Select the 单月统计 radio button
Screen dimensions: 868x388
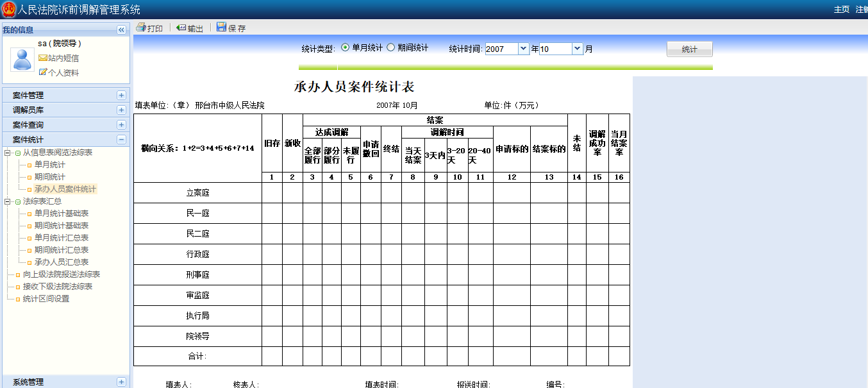click(x=344, y=47)
